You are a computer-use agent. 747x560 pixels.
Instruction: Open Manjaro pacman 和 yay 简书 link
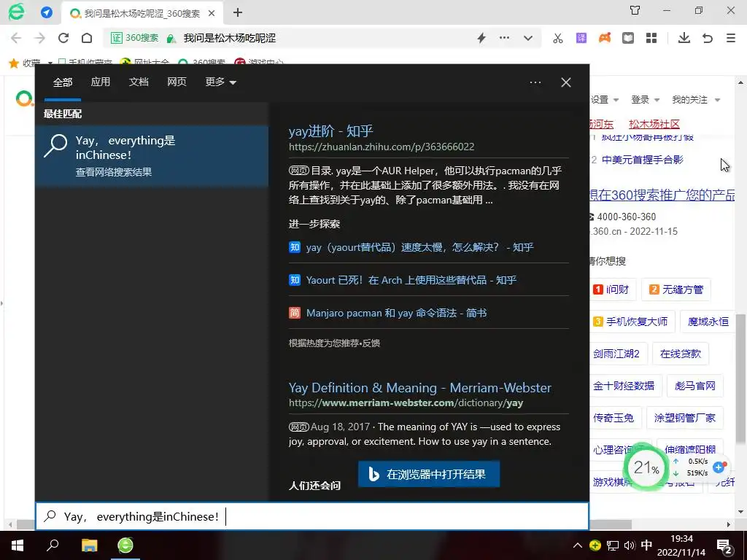(396, 313)
